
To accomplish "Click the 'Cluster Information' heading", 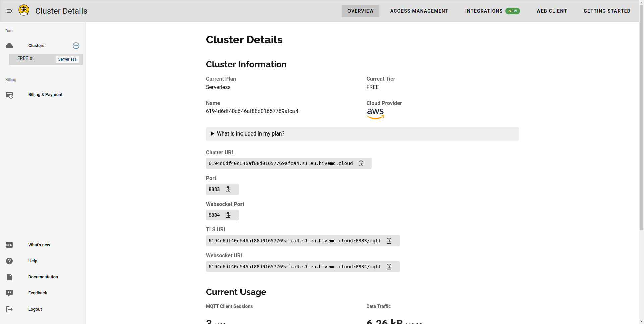I will 246,64.
